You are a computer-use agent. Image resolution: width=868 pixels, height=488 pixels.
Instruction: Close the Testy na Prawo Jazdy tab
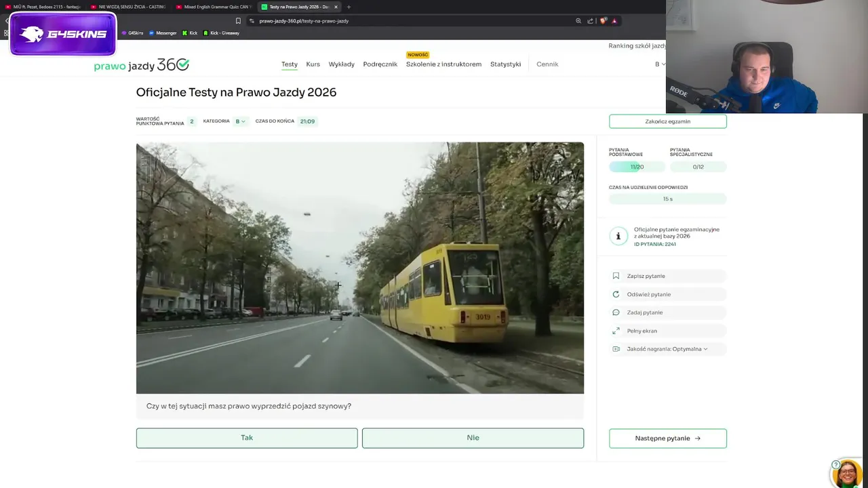pos(336,7)
